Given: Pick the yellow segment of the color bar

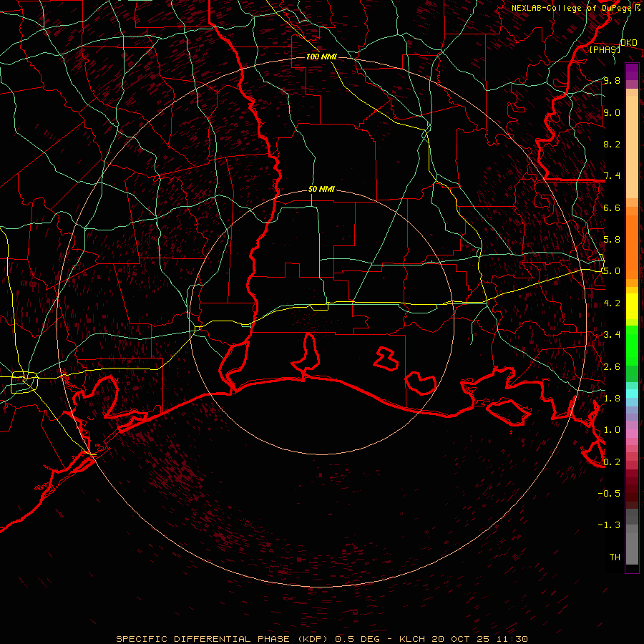Looking at the screenshot, I should pos(632,306).
